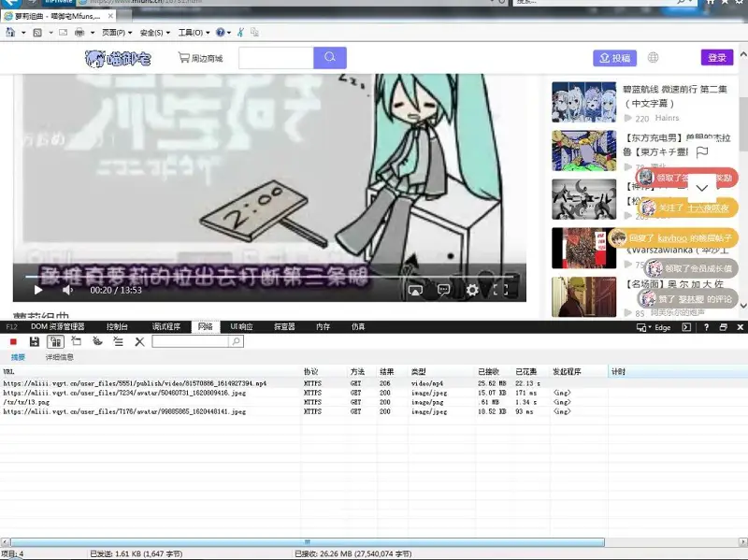Click the floppy-disk export icon in the network toolbar
This screenshot has width=748, height=560.
(x=35, y=341)
